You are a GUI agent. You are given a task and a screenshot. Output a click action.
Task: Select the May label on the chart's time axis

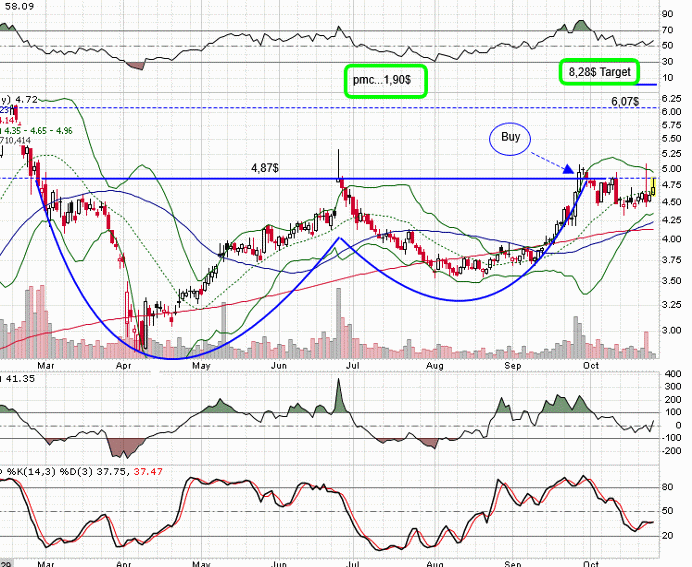[203, 562]
